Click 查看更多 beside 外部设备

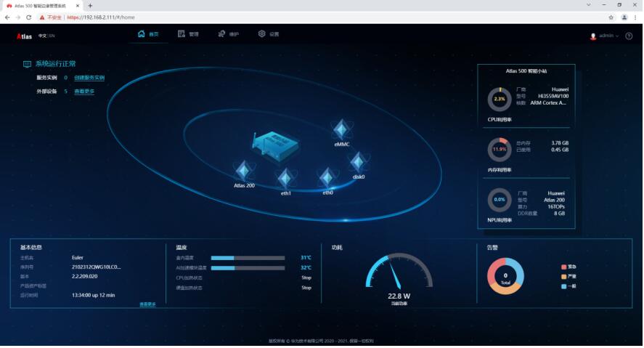(x=84, y=92)
